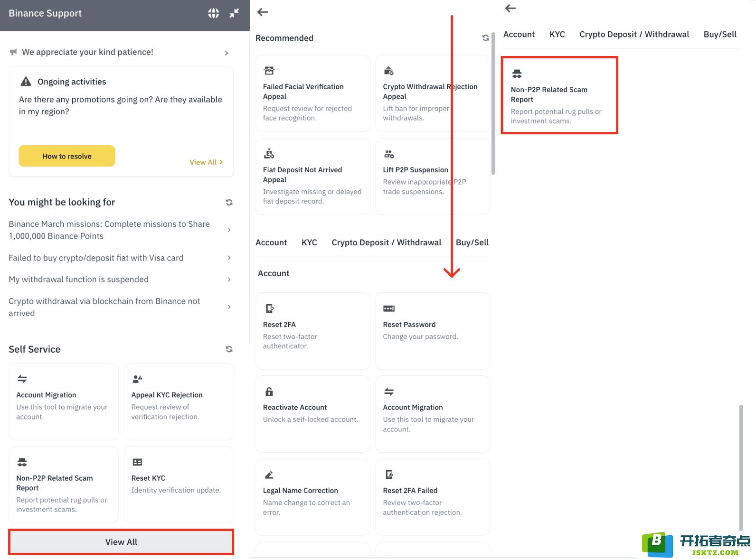Select the KYC tab in the middle panel

point(309,242)
